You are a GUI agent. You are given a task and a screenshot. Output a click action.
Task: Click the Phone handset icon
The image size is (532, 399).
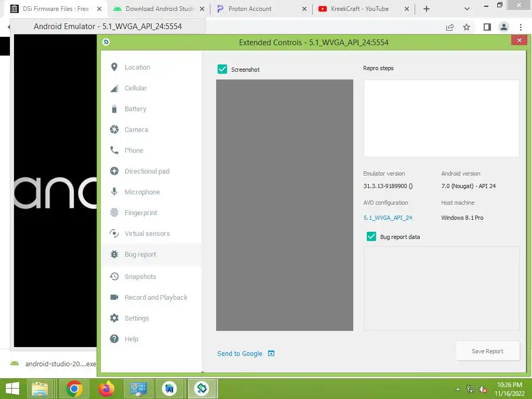pyautogui.click(x=114, y=150)
